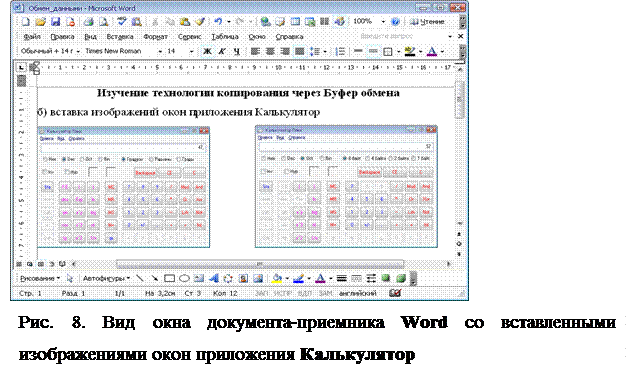Viewport: 627px width, 383px height.
Task: Apply the line color brush in the drawing toolbar
Action: tap(298, 278)
